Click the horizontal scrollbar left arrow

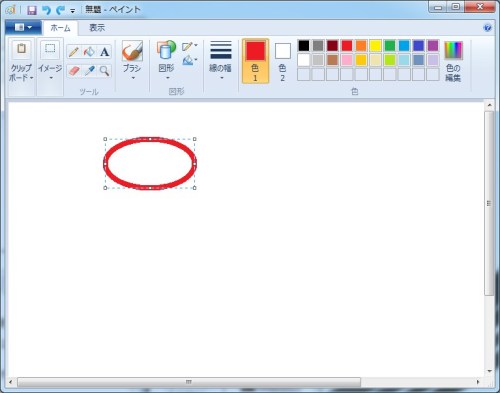pyautogui.click(x=11, y=382)
